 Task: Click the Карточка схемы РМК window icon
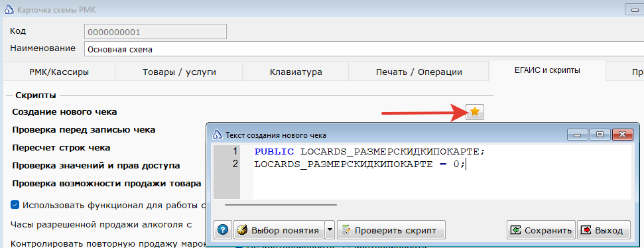(9, 10)
